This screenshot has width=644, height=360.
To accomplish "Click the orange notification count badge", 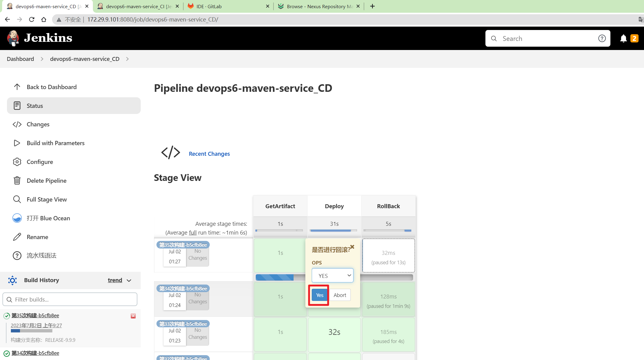I will tap(634, 38).
